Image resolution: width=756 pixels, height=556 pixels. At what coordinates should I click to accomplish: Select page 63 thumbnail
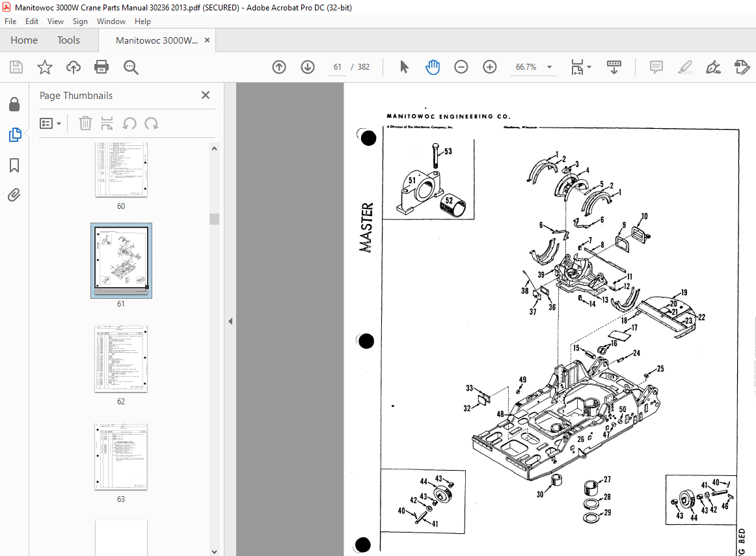(121, 456)
